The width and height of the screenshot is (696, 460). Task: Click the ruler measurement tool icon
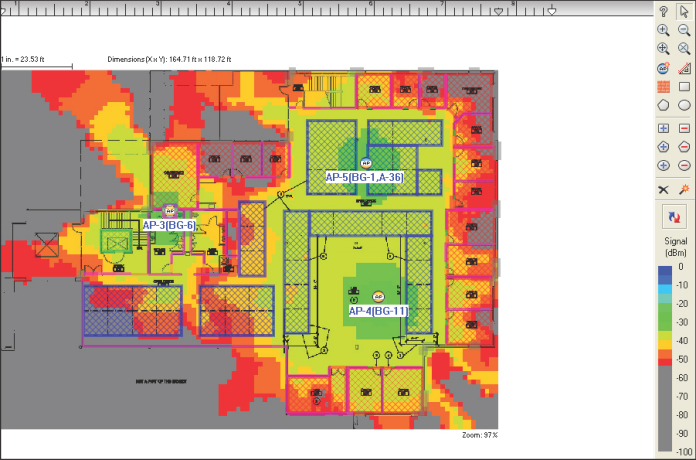pyautogui.click(x=685, y=68)
